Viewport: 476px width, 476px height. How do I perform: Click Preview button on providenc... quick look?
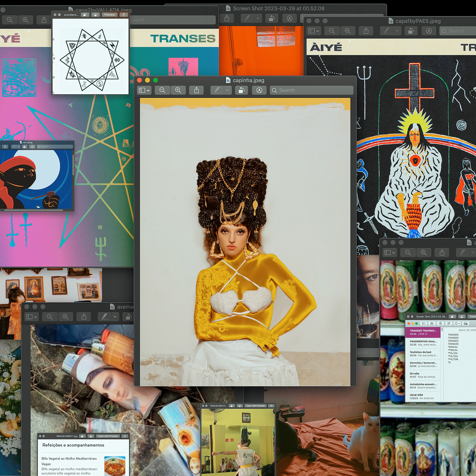[x=109, y=15]
